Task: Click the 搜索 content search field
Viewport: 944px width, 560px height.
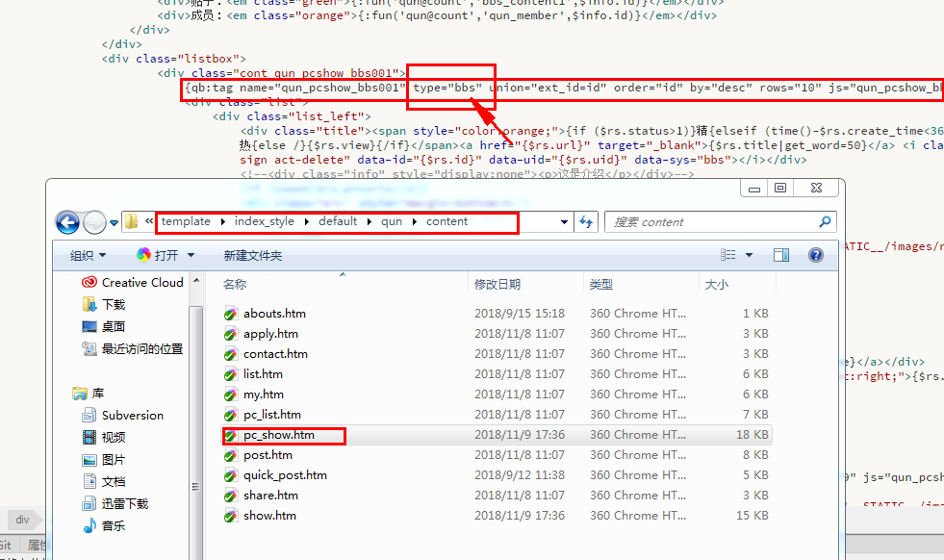Action: tap(712, 222)
